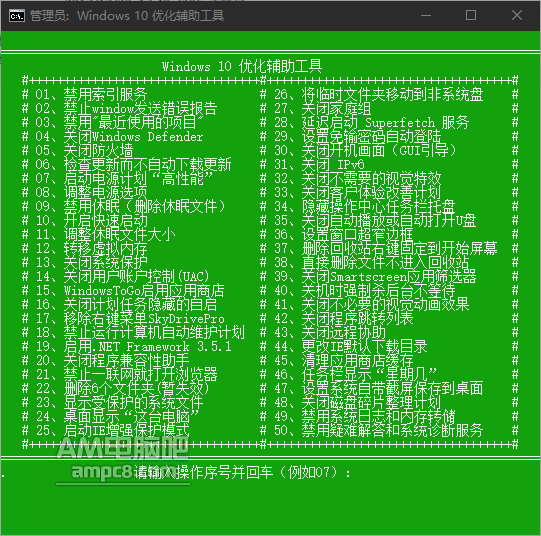Click option 16 关闭计划任务隐藏的自启

[126, 305]
